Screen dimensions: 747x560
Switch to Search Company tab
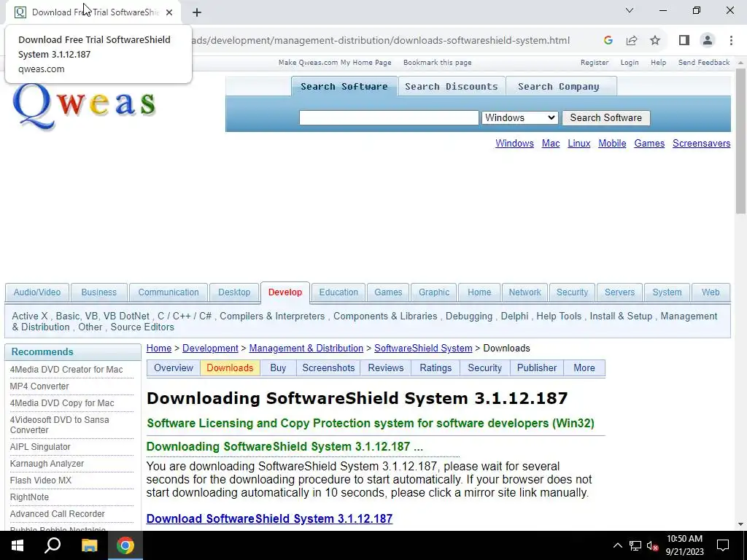(558, 87)
